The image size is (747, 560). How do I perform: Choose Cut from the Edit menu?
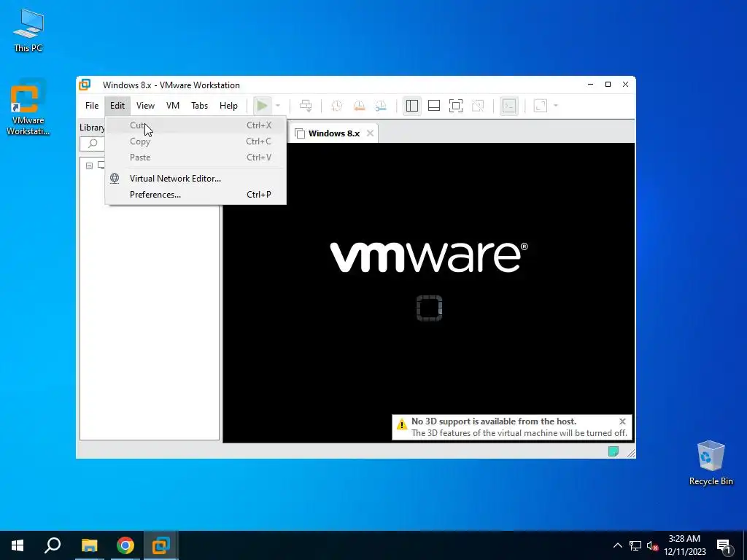[196, 125]
